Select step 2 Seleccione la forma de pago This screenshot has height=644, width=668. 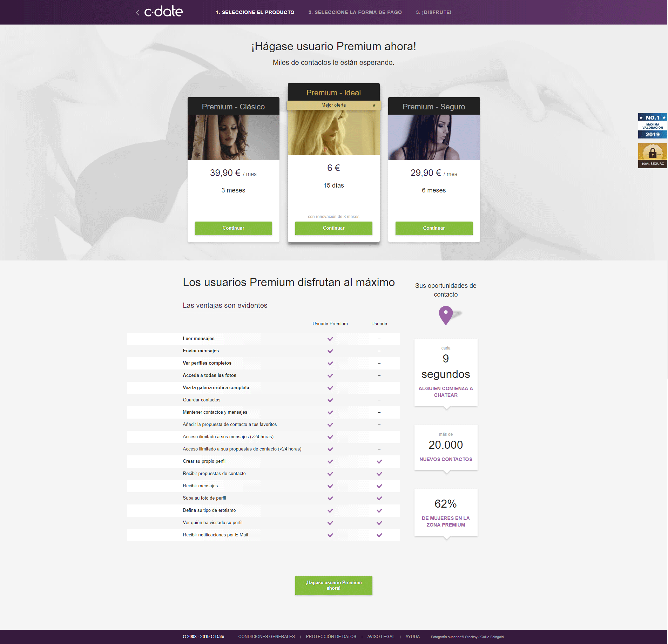[355, 12]
